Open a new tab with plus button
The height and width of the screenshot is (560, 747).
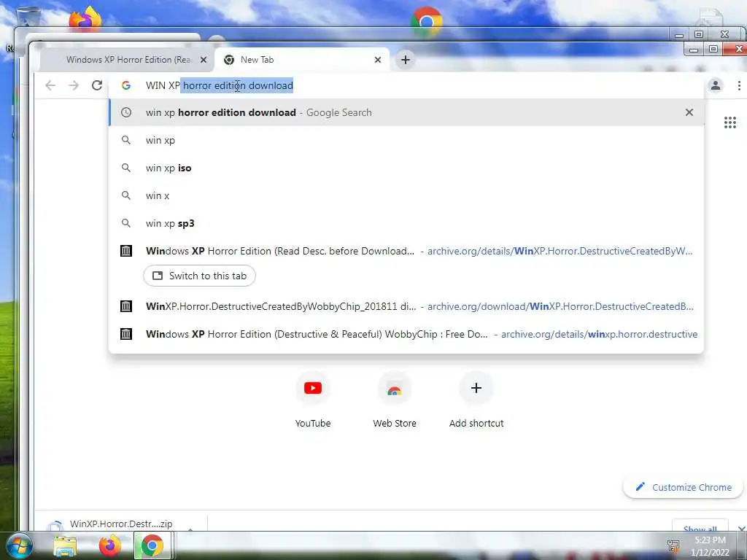(406, 60)
